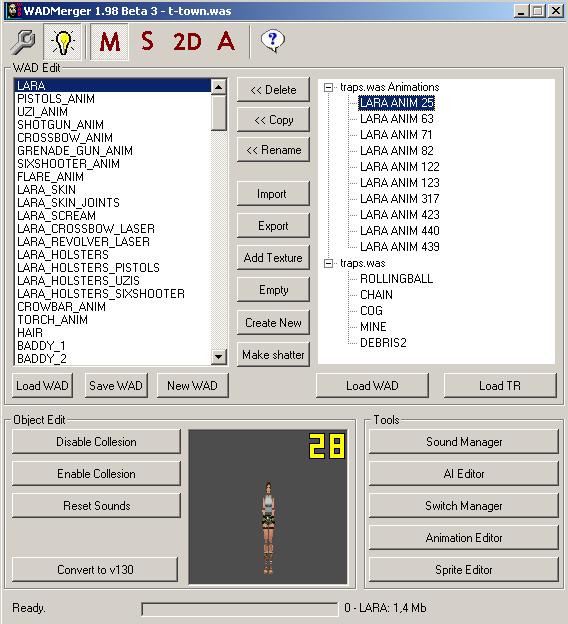Click Load TR button
The width and height of the screenshot is (568, 624).
[x=500, y=386]
